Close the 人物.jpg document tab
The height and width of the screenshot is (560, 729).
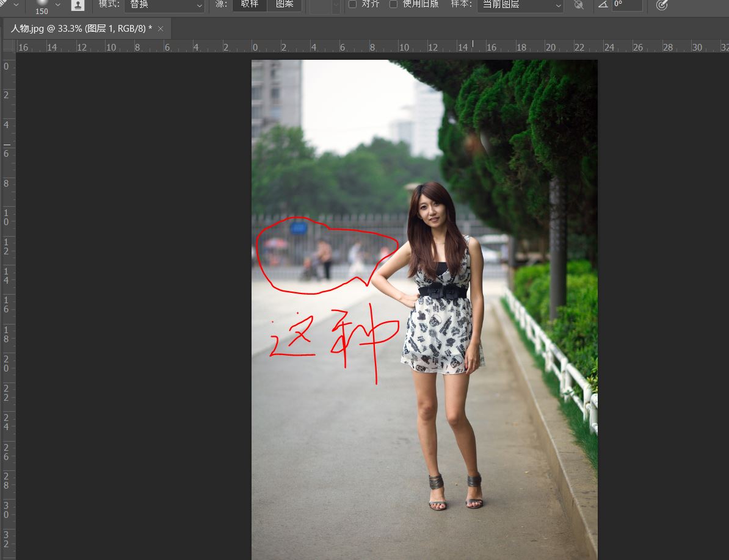[x=161, y=29]
